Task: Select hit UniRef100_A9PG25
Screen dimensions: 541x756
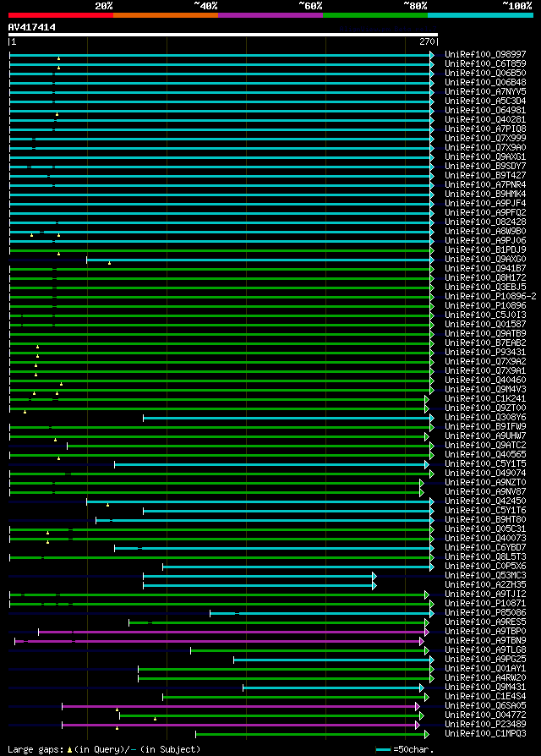Action: point(485,659)
